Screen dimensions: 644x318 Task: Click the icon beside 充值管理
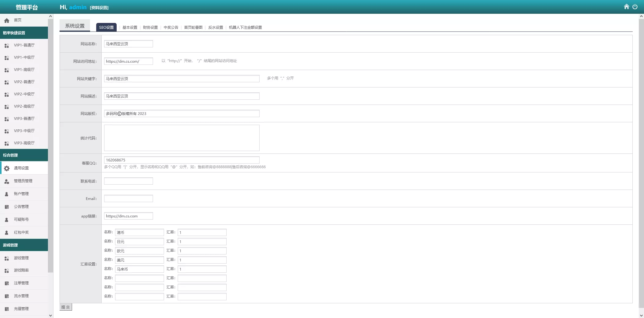point(7,309)
